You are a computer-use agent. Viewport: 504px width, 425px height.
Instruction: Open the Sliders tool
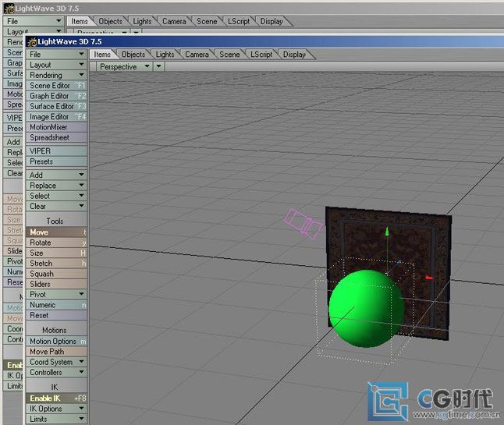pos(56,284)
